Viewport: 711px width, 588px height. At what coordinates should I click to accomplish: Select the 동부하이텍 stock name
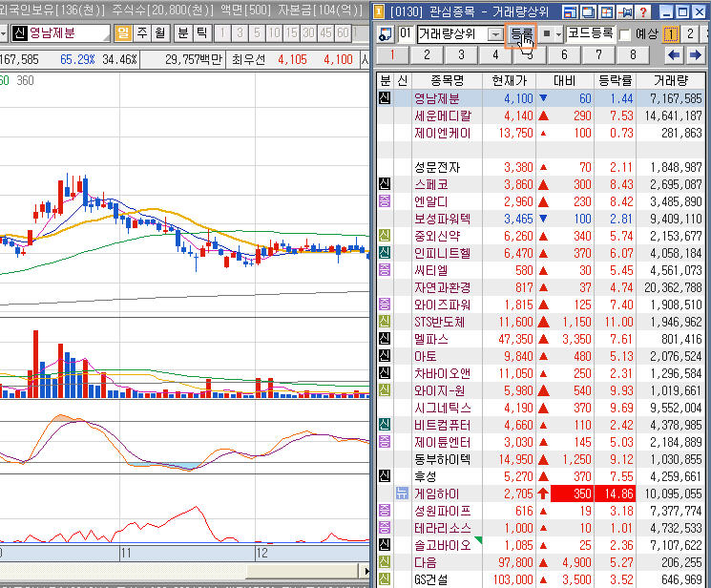pos(442,459)
